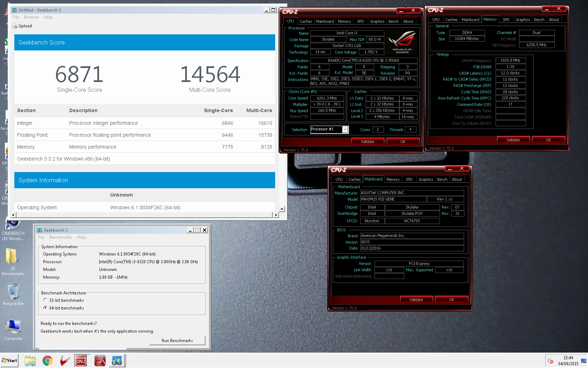Click OK in the CPU-Z Mainboard window
Screen dimensions: 588x368
click(451, 300)
